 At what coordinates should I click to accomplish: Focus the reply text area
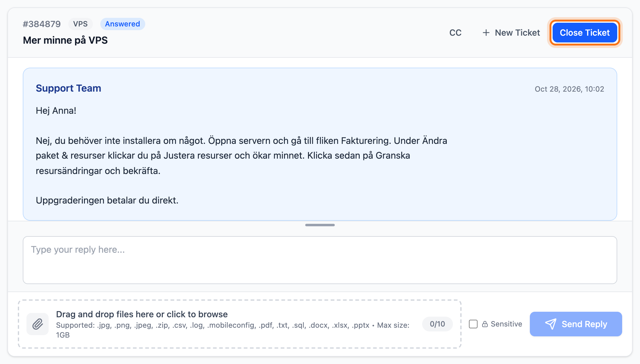tap(320, 260)
